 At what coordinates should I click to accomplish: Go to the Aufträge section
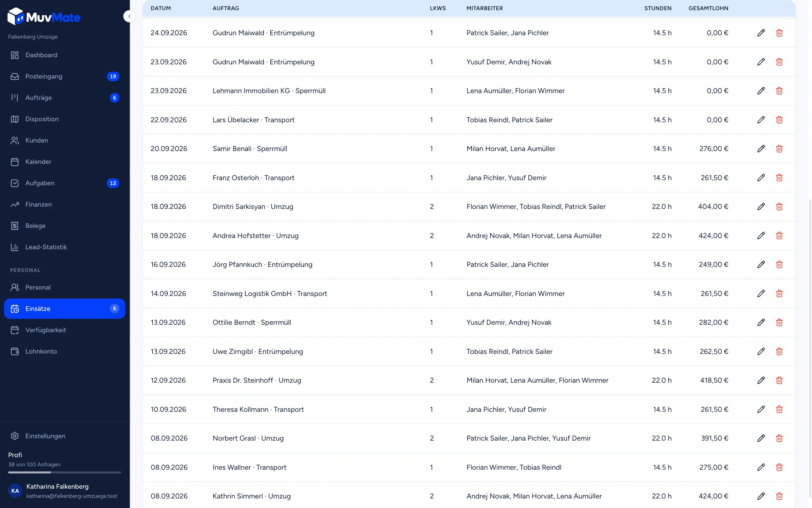(65, 98)
